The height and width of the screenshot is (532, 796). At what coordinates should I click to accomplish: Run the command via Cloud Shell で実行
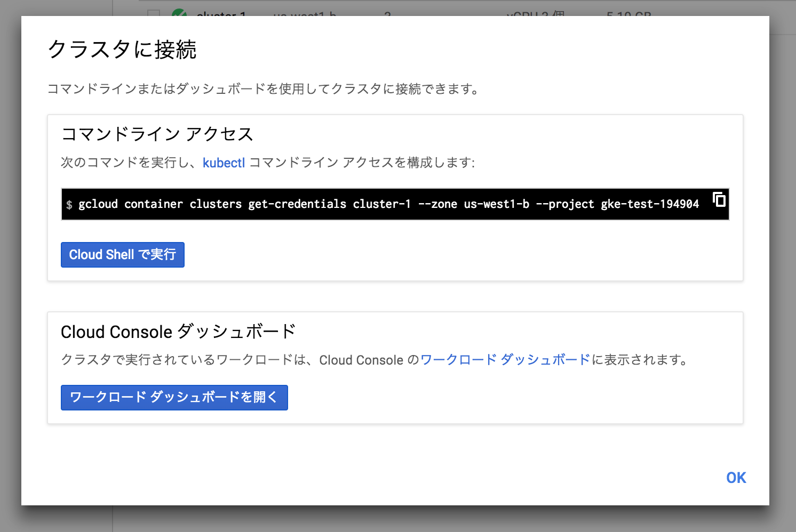coord(123,255)
